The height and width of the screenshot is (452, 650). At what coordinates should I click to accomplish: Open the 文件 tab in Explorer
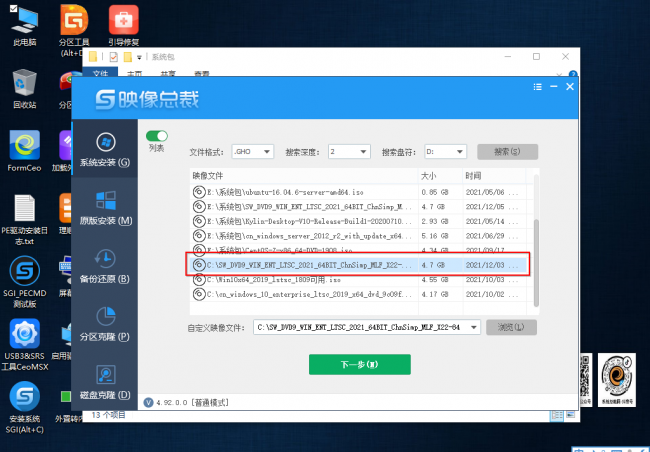[x=100, y=73]
